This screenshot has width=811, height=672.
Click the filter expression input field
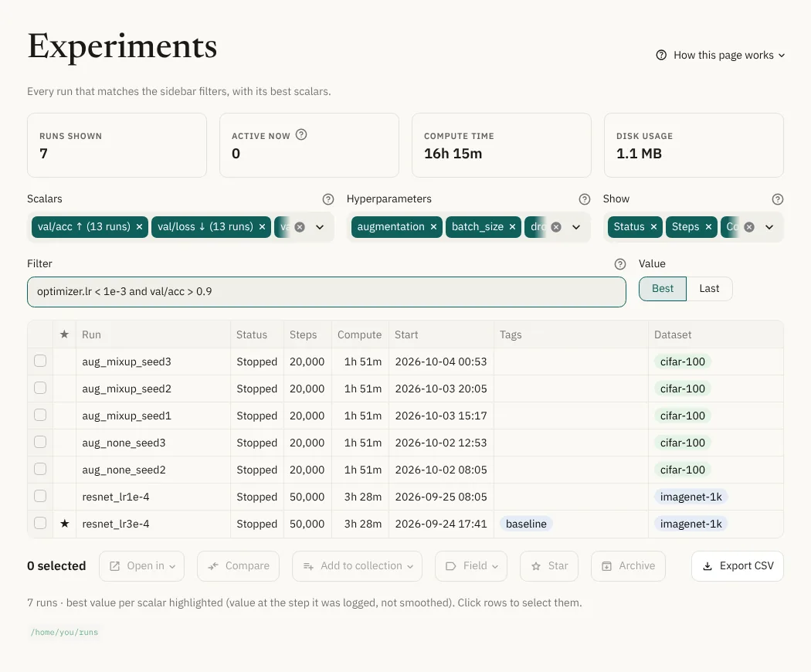[x=327, y=292]
